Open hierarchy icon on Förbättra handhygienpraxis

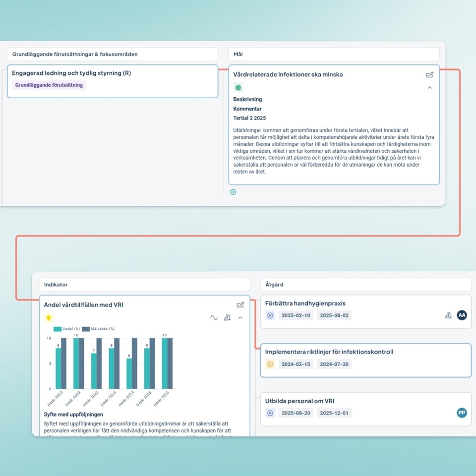click(448, 315)
